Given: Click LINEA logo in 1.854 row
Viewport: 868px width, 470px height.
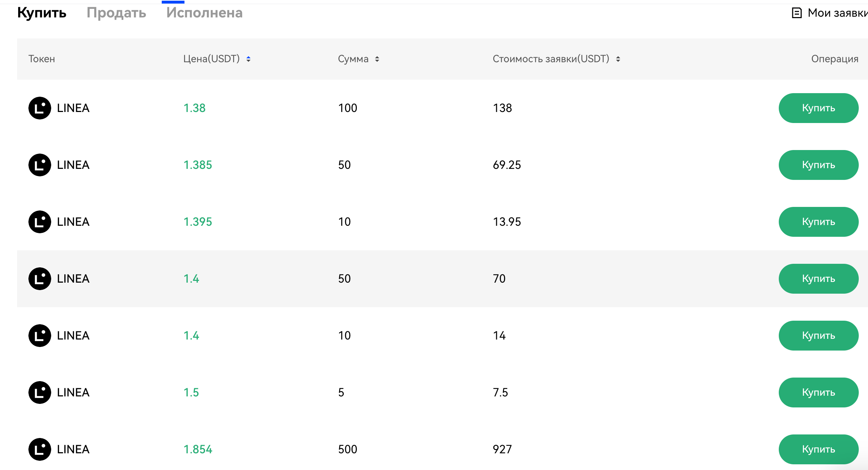Looking at the screenshot, I should pyautogui.click(x=40, y=449).
